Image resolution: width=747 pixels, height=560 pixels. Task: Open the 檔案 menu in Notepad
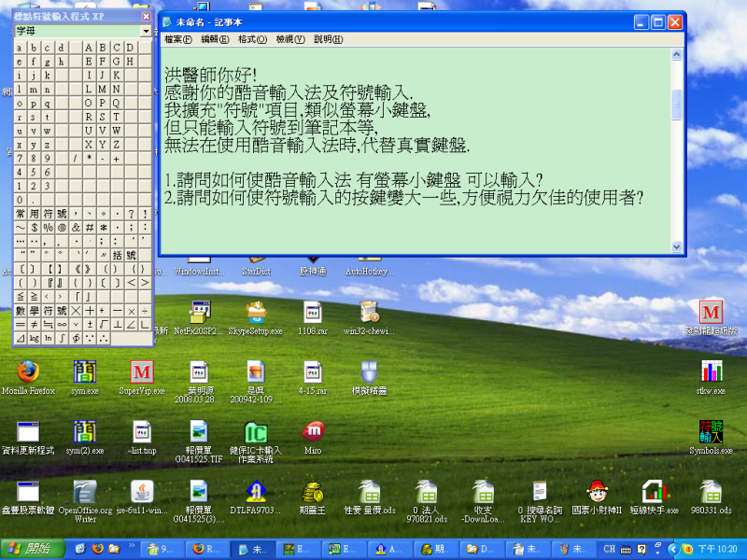tap(177, 39)
